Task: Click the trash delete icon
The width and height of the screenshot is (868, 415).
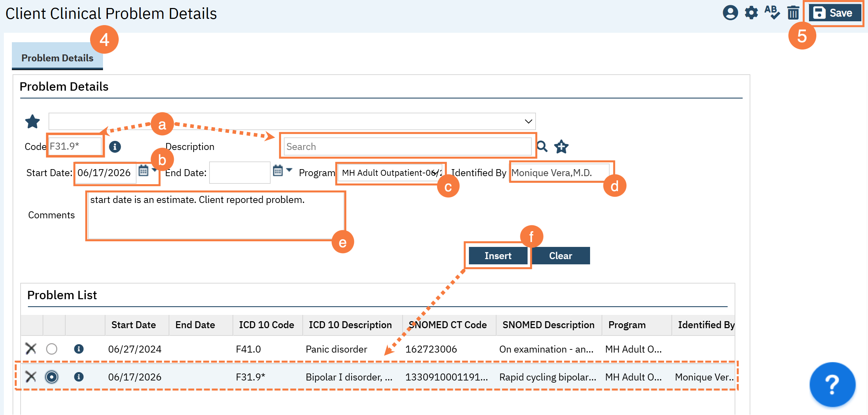Action: (793, 13)
